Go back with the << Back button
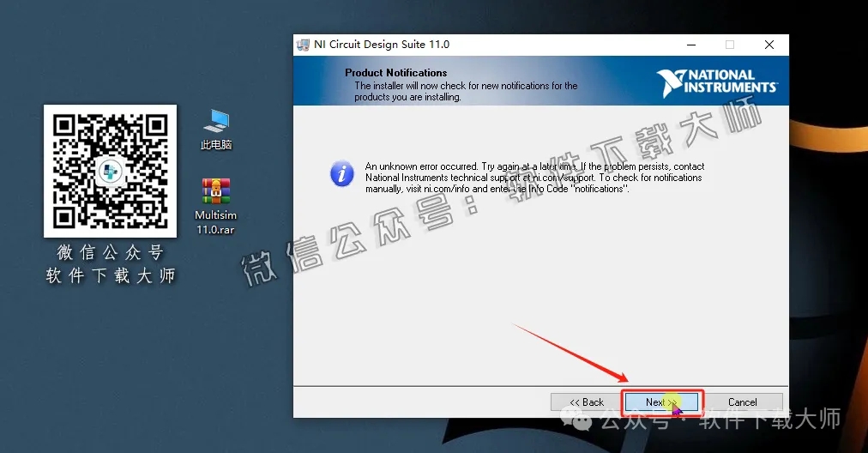Screen dimensions: 868x453 pyautogui.click(x=587, y=402)
